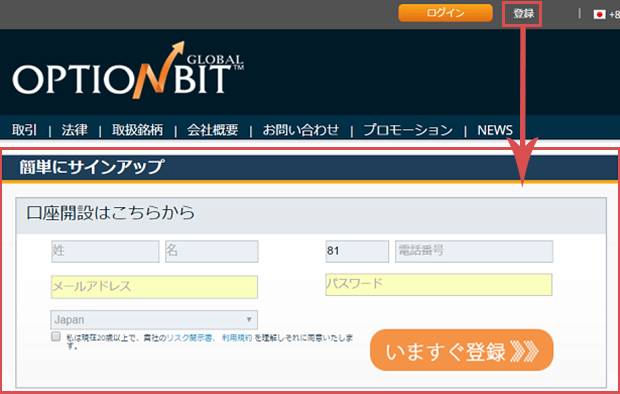This screenshot has width=620, height=394.
Task: Open the プロモーション menu item
Action: [408, 130]
